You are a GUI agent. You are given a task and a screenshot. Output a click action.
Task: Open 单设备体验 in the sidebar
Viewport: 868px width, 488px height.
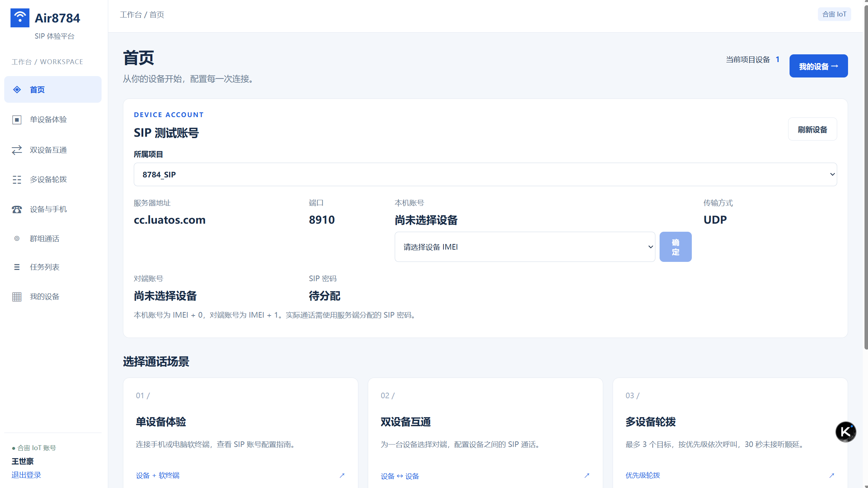pyautogui.click(x=53, y=120)
